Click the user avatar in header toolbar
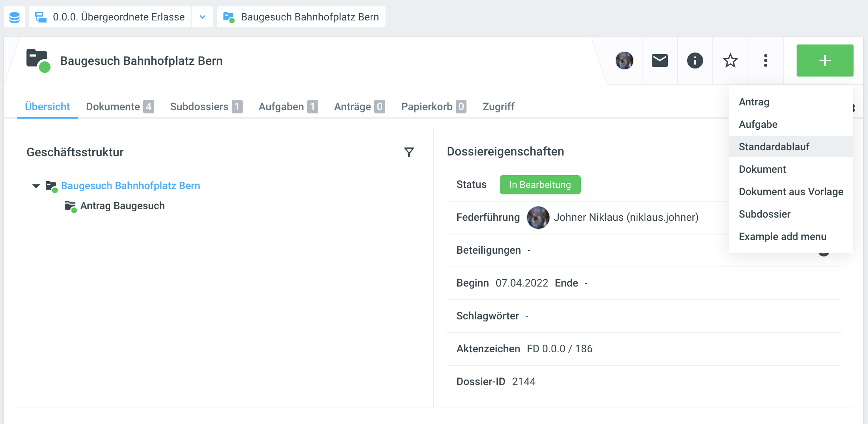This screenshot has height=424, width=868. 624,61
